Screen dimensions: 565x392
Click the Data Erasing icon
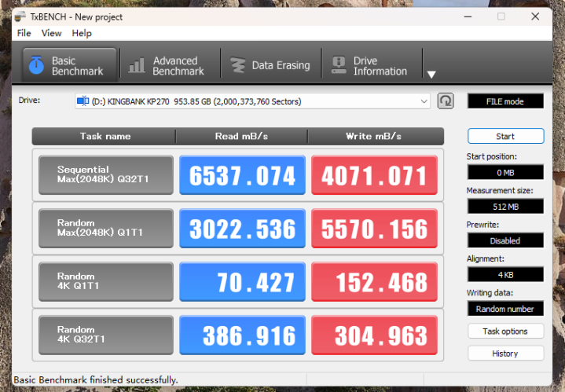click(238, 65)
